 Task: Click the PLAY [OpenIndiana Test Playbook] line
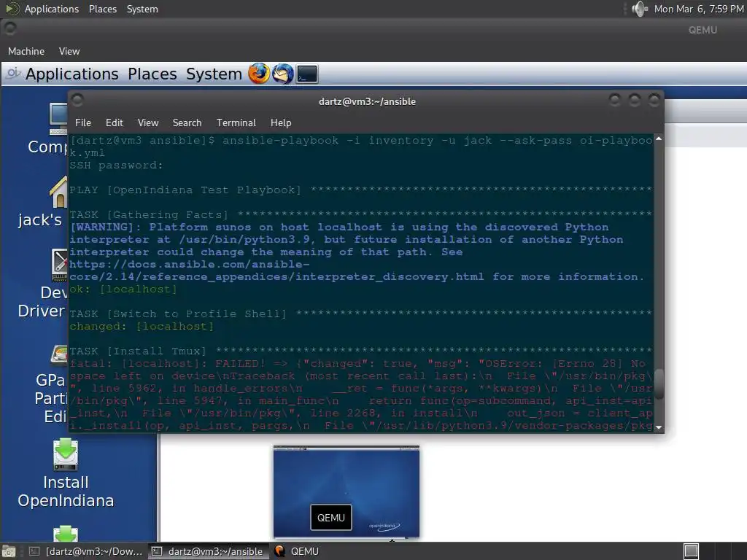(360, 190)
